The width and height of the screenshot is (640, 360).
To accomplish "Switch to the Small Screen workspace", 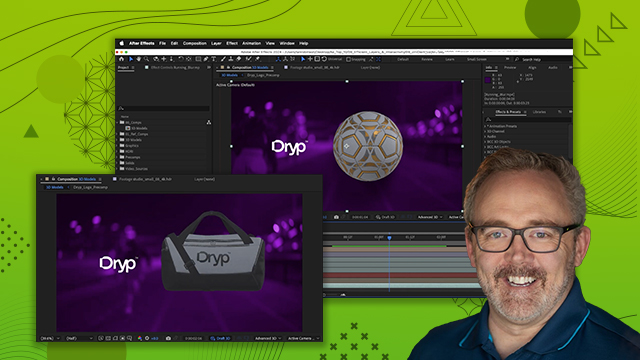I will pos(477,60).
